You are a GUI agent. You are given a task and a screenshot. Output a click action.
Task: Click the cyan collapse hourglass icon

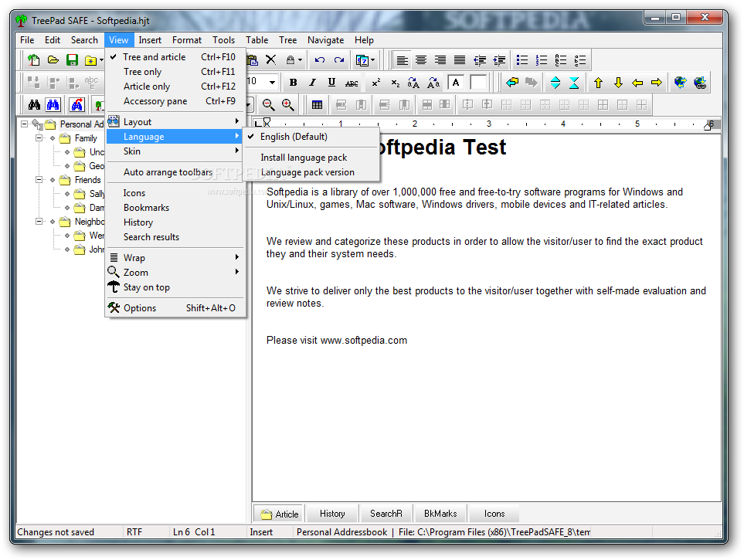574,83
